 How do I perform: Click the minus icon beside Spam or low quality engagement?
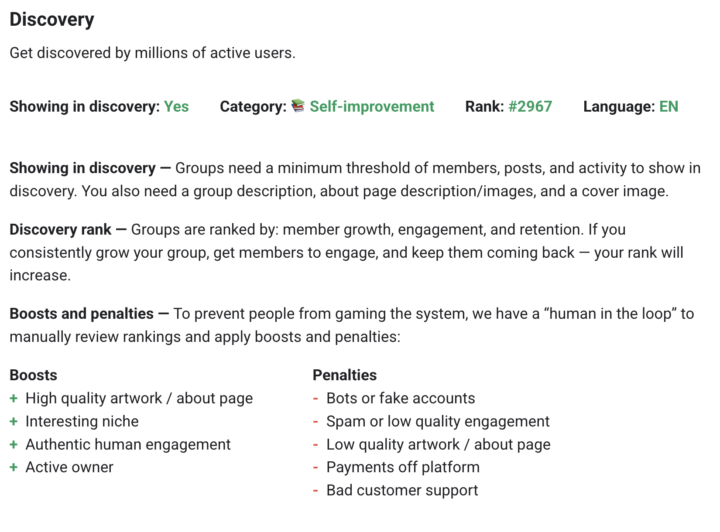(x=316, y=421)
